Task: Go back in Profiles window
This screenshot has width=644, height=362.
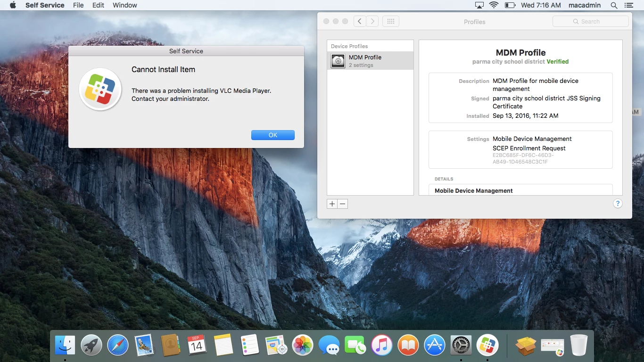Action: point(360,21)
